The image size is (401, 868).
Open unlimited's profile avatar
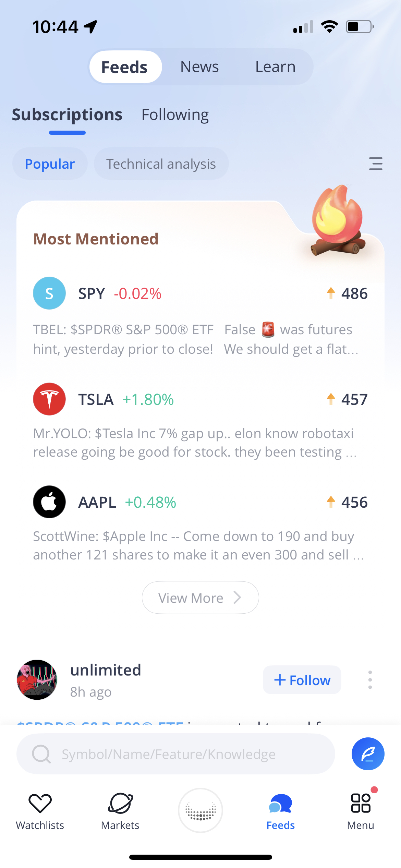tap(37, 680)
